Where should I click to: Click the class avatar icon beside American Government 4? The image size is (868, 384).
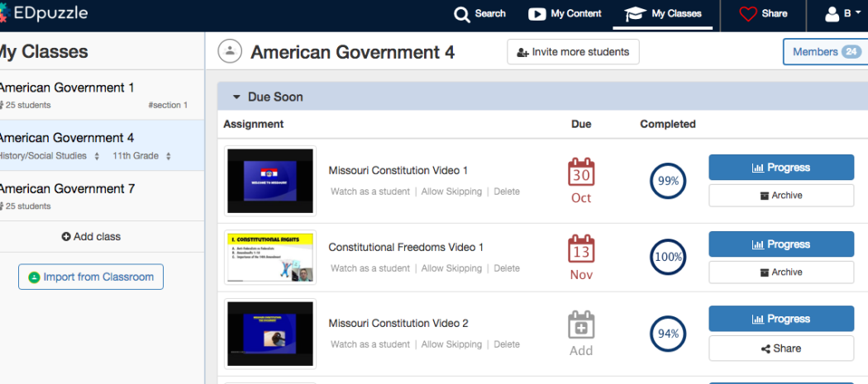[x=229, y=51]
